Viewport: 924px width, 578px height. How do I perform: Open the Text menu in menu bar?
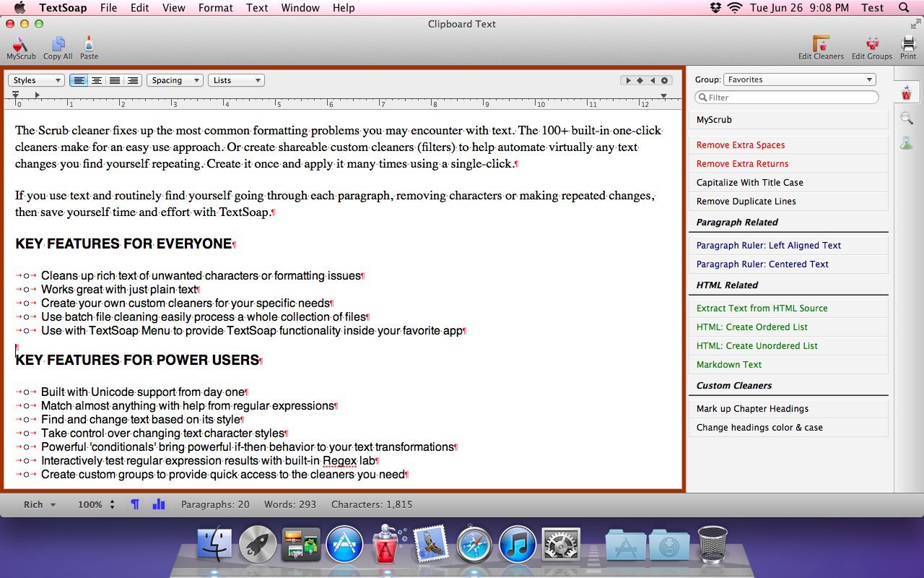[x=257, y=8]
